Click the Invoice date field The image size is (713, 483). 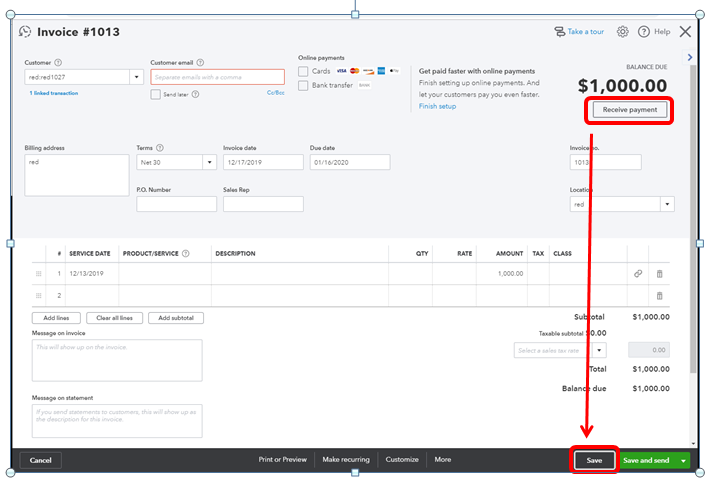point(263,162)
